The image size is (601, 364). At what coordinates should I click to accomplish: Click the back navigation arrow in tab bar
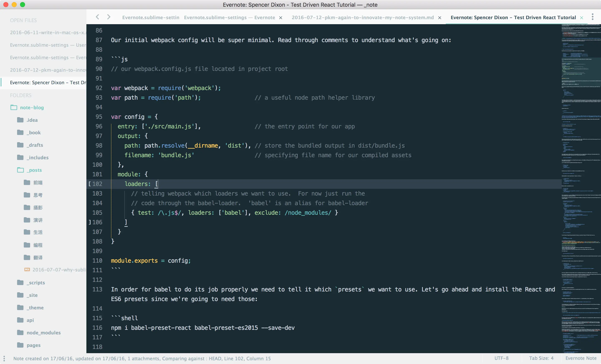[98, 17]
